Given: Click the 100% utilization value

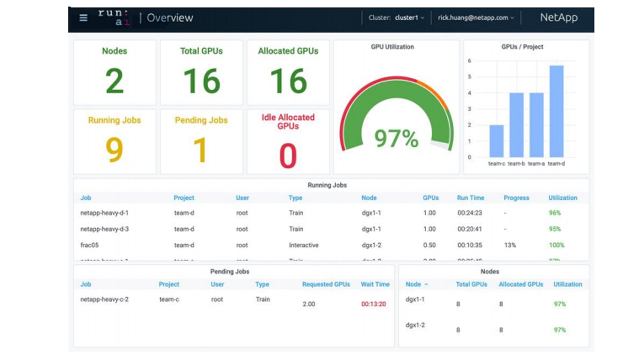Looking at the screenshot, I should (557, 245).
